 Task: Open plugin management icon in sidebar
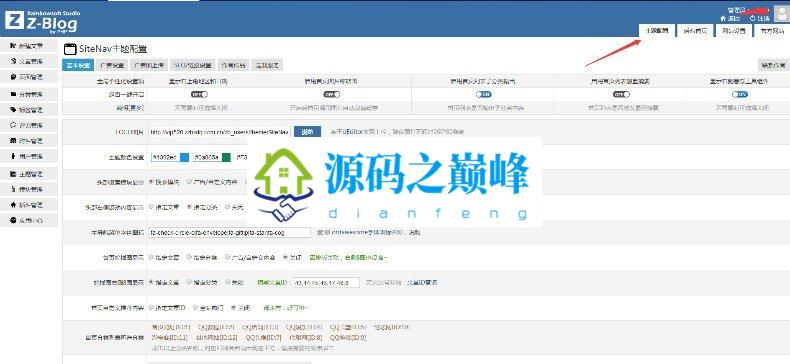[13, 205]
